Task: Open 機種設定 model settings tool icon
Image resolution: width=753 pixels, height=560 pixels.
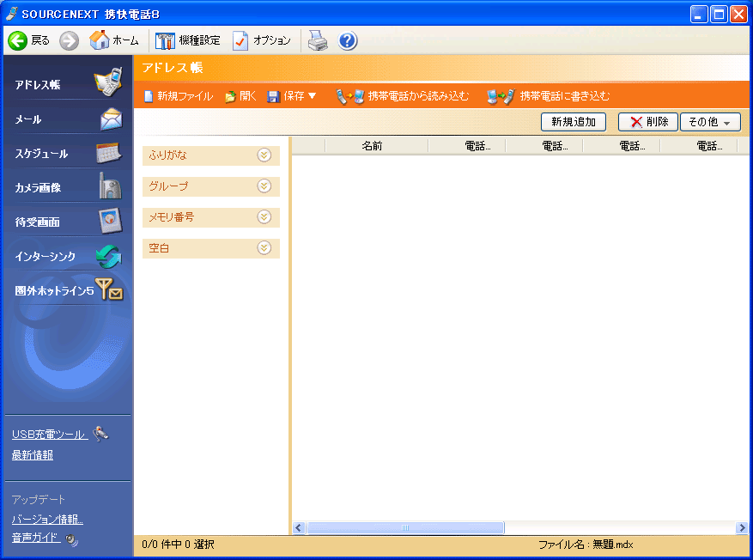Action: (165, 41)
